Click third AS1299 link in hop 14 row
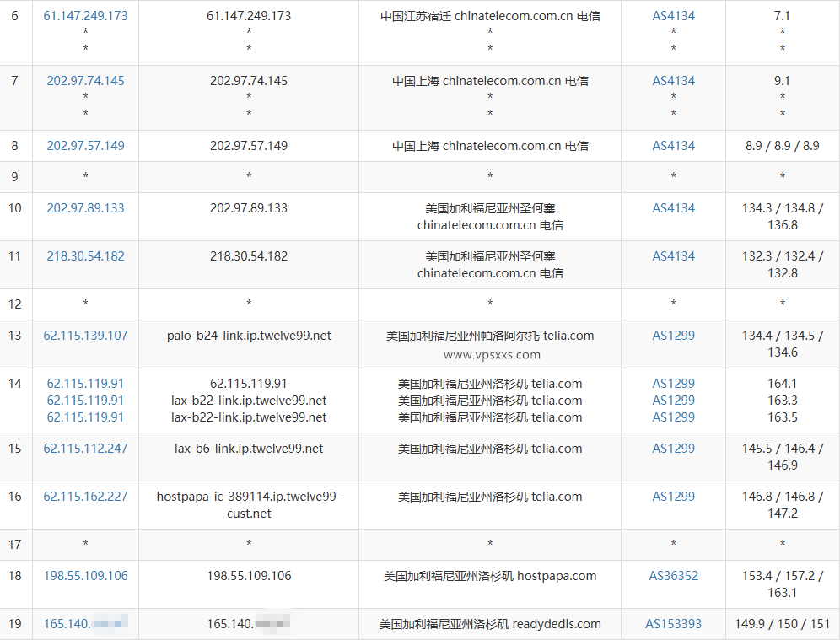 [673, 417]
